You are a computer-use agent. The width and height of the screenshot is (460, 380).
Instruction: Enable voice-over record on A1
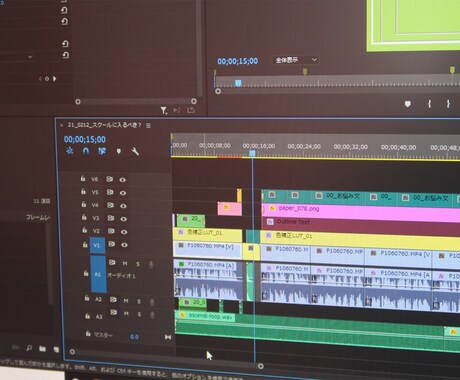click(x=151, y=265)
